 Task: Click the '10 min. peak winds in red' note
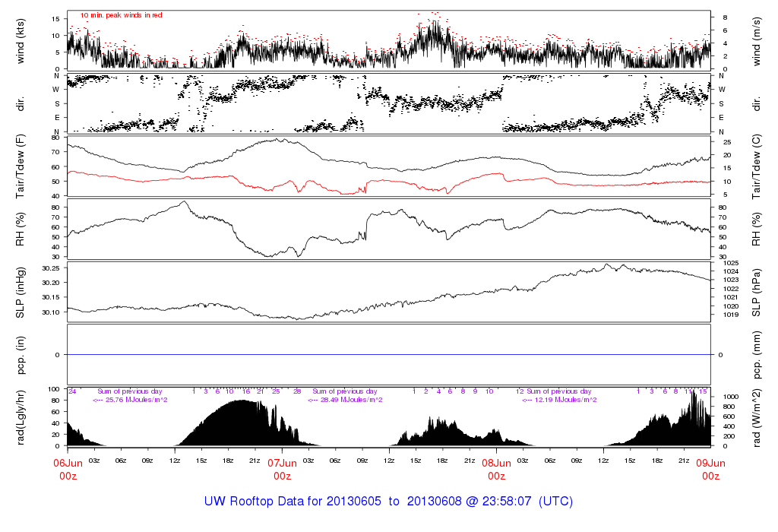coord(122,15)
